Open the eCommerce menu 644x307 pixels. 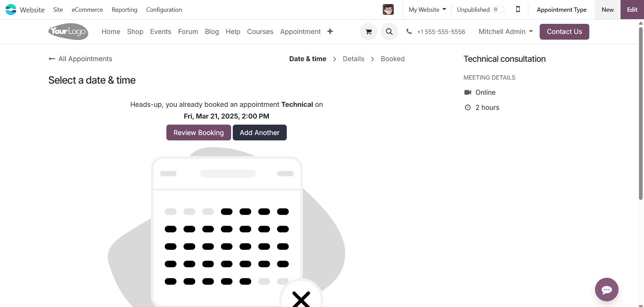point(87,9)
